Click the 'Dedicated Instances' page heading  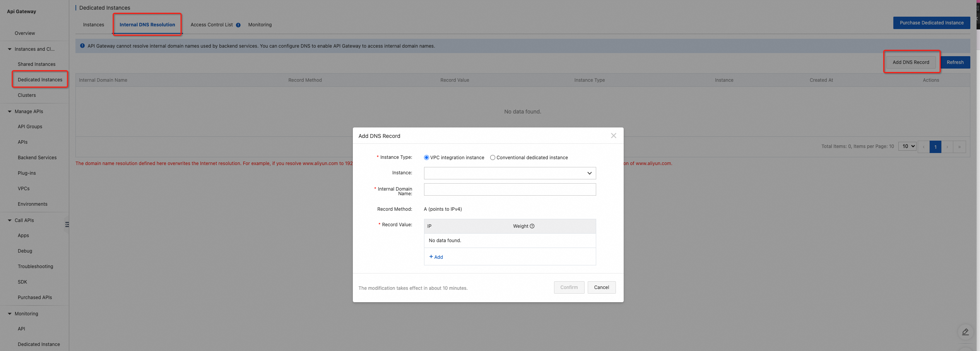104,8
